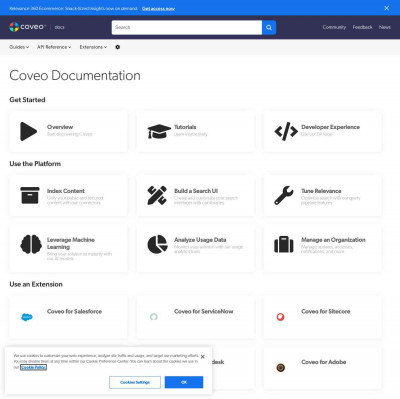Open the theme settings gear icon

(x=118, y=47)
